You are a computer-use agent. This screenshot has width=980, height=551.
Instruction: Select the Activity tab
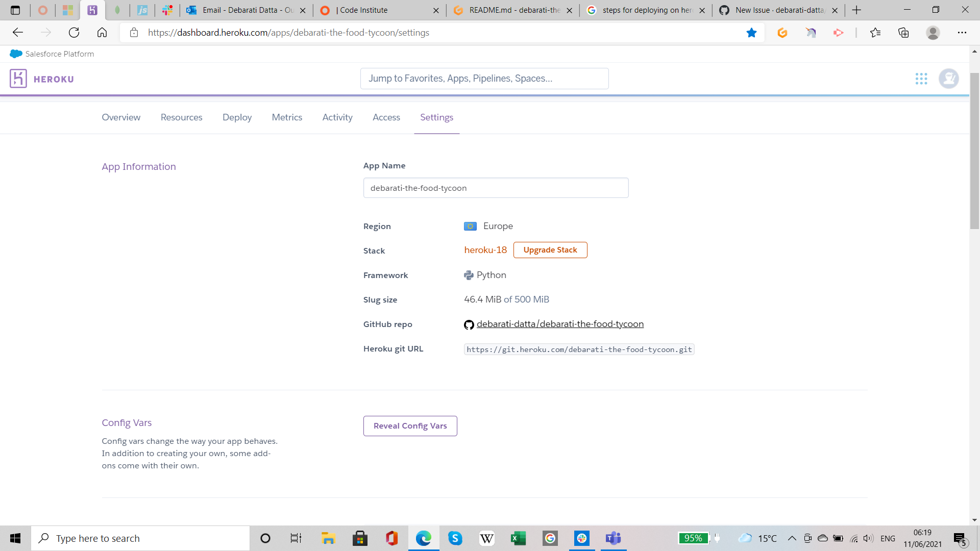[337, 117]
